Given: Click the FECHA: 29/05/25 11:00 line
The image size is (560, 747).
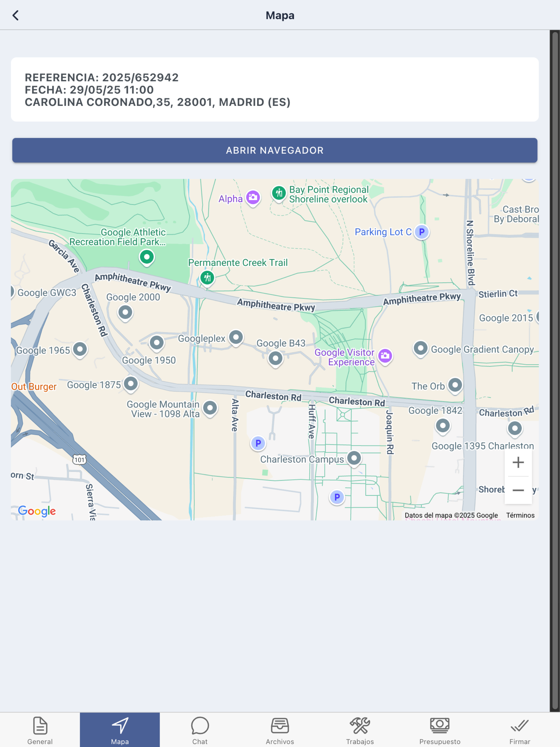Looking at the screenshot, I should tap(89, 90).
